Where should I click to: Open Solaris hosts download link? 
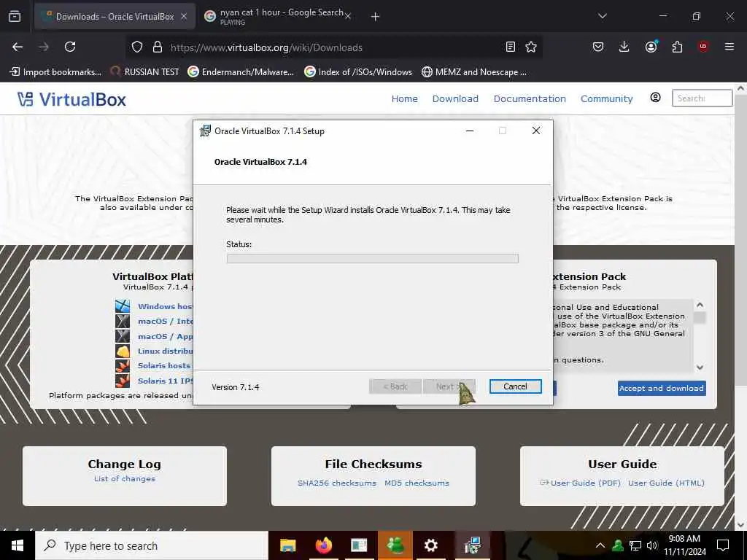click(x=164, y=366)
